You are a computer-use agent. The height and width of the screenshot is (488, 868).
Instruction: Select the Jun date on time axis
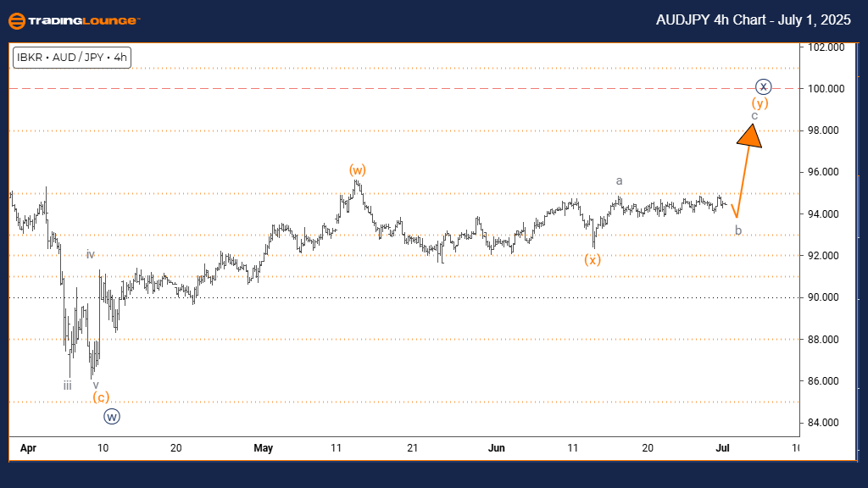click(498, 448)
